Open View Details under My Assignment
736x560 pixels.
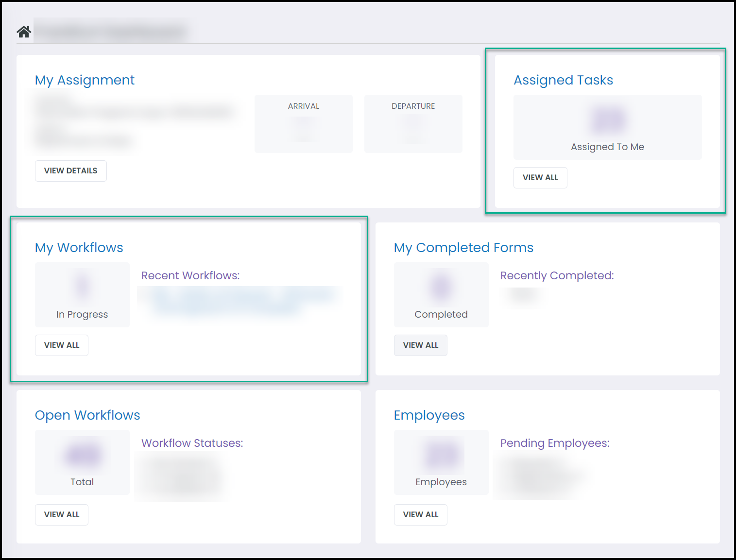pyautogui.click(x=71, y=171)
